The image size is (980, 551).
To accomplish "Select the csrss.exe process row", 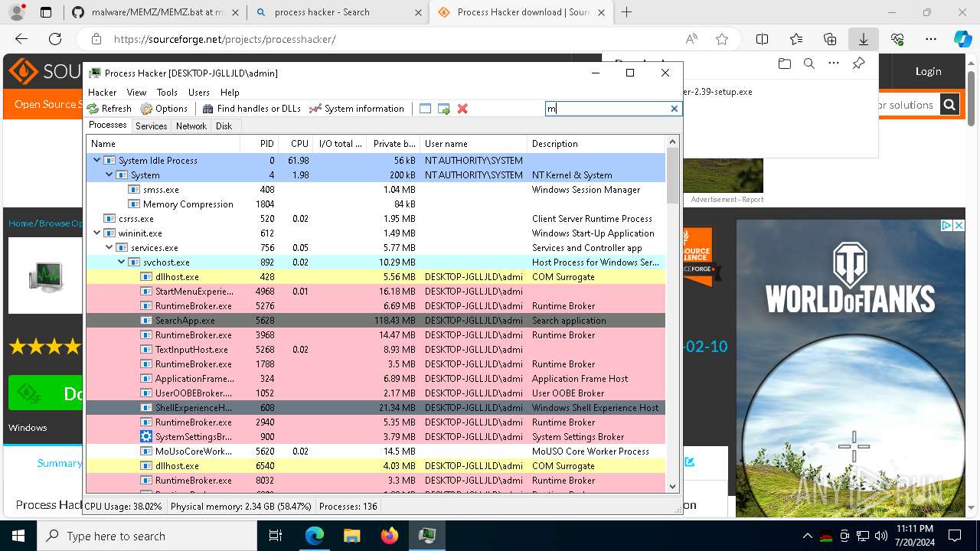I will (x=376, y=219).
